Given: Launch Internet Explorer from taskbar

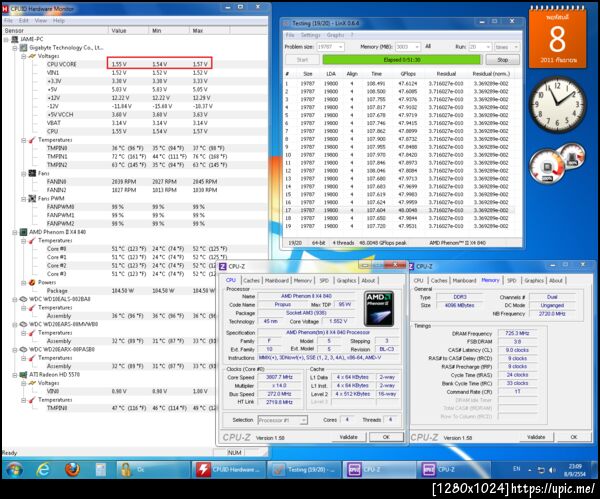Looking at the screenshot, I should tap(42, 469).
